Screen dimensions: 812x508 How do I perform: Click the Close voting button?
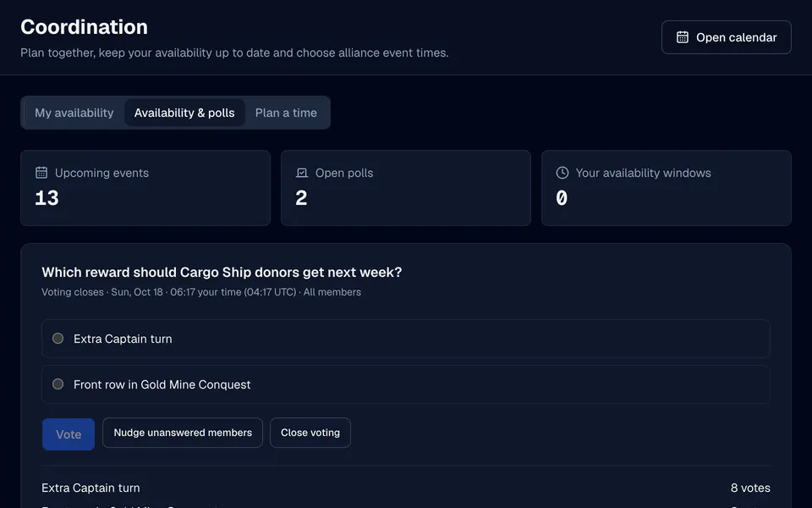pos(310,433)
